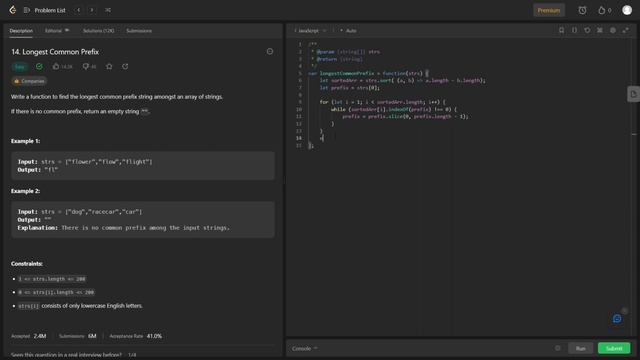Open the Submissions tab
This screenshot has width=640, height=360.
coord(139,31)
